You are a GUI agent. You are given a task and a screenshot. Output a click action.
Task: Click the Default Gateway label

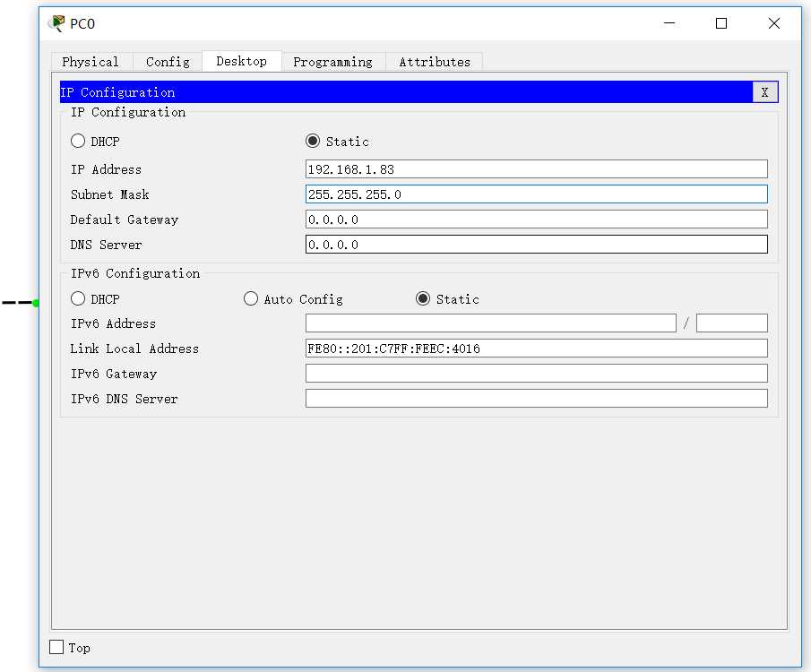pyautogui.click(x=125, y=220)
